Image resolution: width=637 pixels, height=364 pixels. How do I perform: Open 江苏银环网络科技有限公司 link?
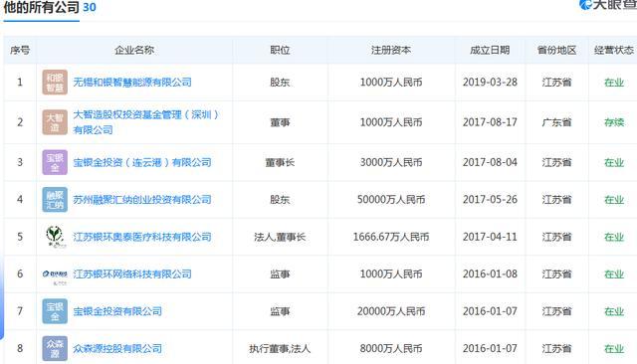click(132, 274)
